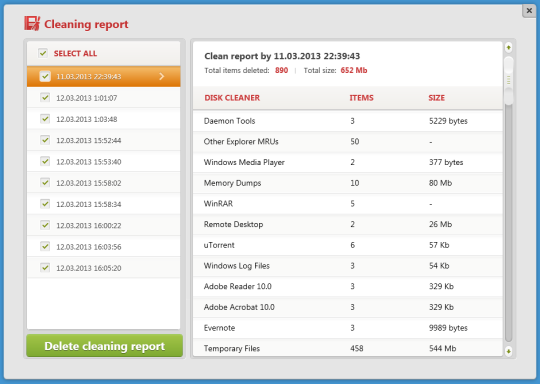
Task: Uncheck the 12.03.2013 16:05:20 report checkbox
Action: pyautogui.click(x=45, y=268)
